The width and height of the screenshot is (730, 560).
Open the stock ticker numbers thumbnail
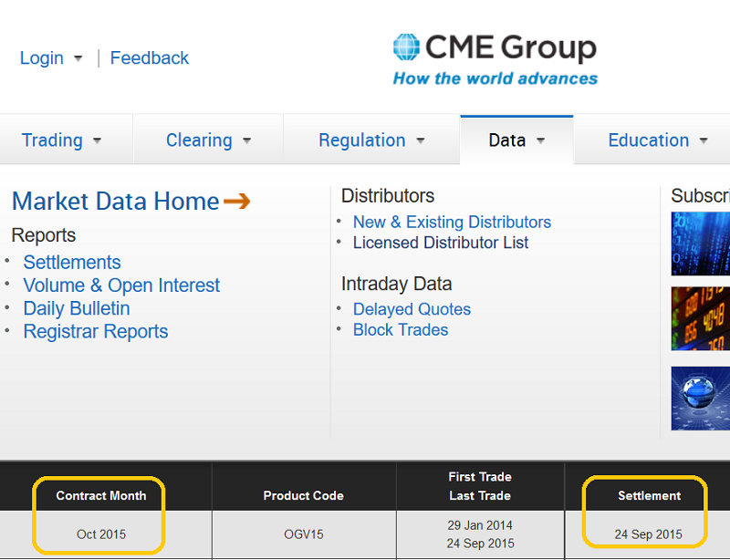701,318
